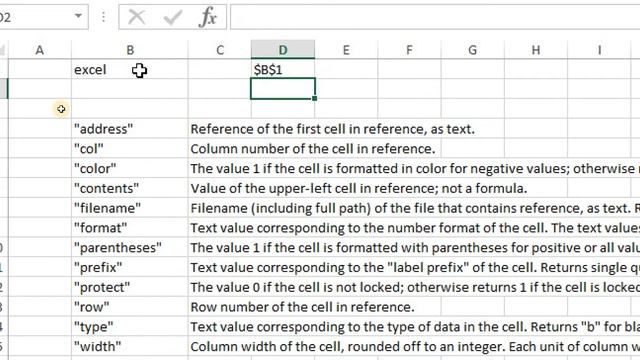Click the "type" cell

point(130,327)
